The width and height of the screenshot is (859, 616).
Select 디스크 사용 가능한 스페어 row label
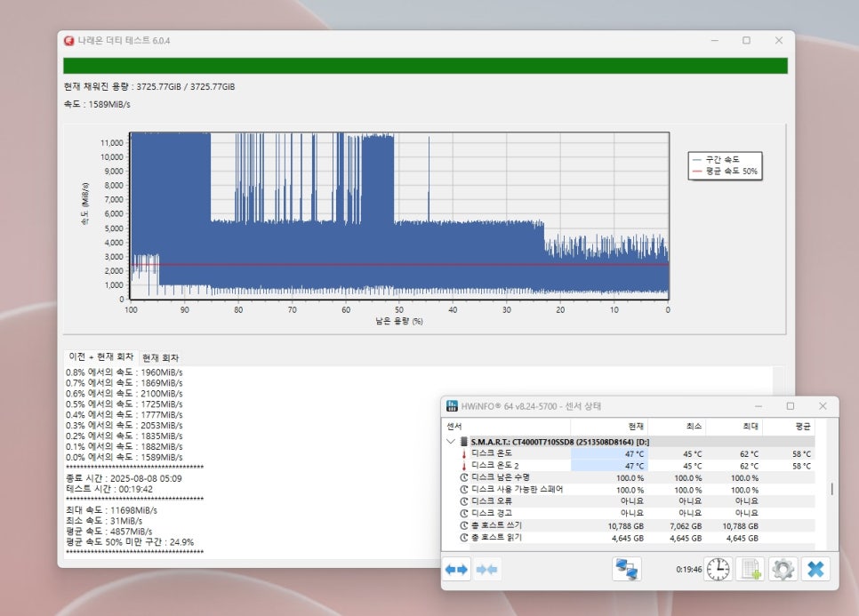tap(517, 490)
